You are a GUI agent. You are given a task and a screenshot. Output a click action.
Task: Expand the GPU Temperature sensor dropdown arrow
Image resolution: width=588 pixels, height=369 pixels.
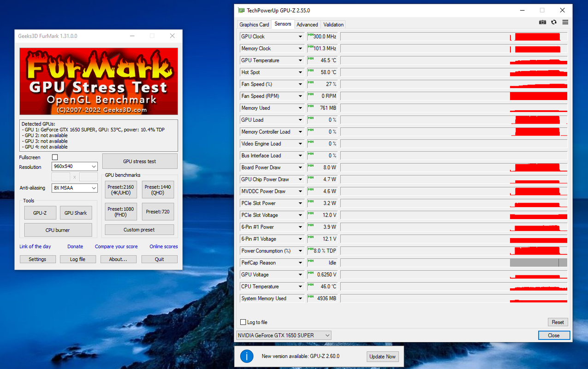pyautogui.click(x=300, y=60)
